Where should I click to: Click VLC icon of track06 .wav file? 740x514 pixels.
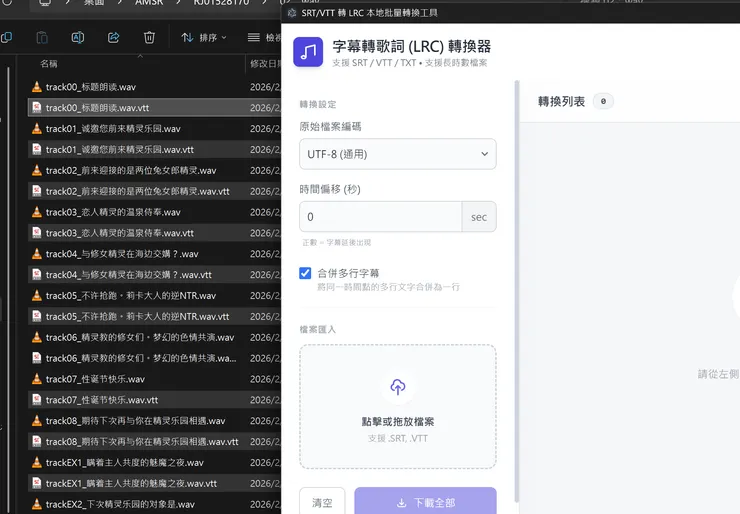tap(37, 337)
